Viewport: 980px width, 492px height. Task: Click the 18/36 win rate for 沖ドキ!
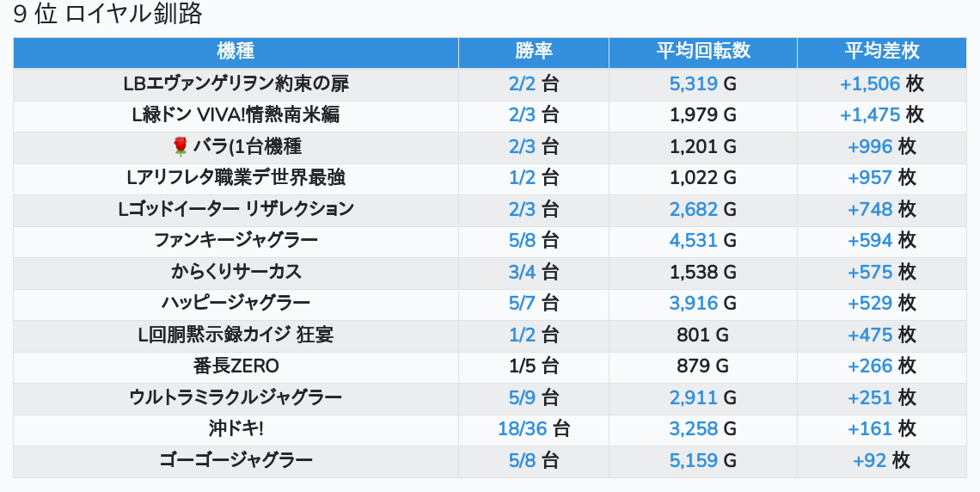522,428
